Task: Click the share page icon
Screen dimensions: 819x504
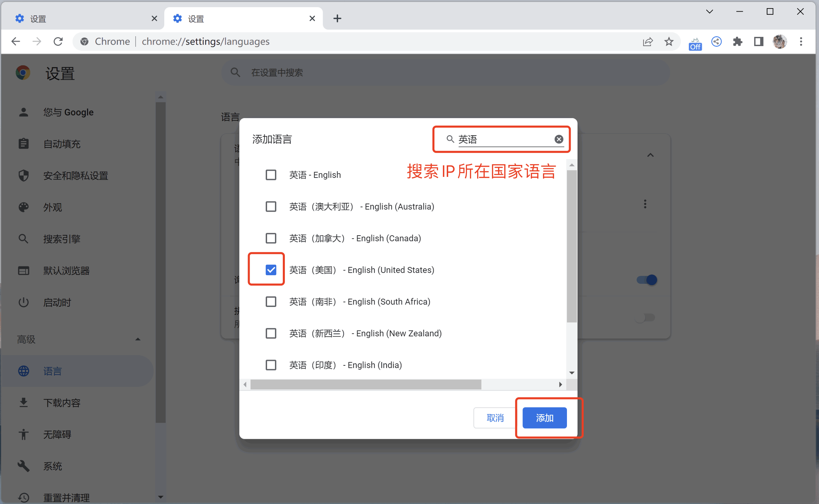Action: pos(648,42)
